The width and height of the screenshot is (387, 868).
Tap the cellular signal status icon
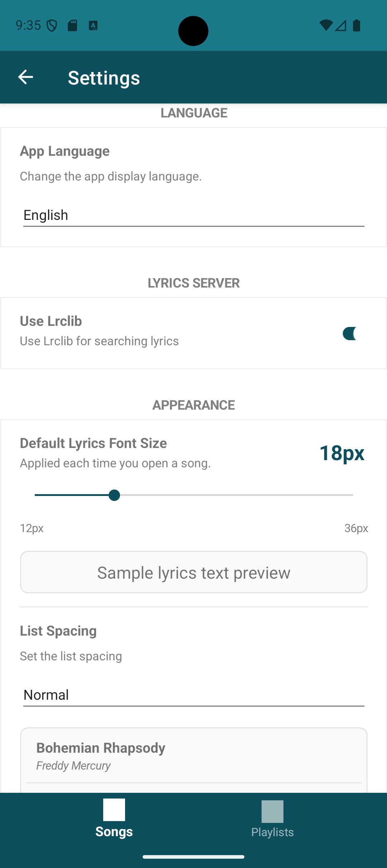tap(341, 25)
